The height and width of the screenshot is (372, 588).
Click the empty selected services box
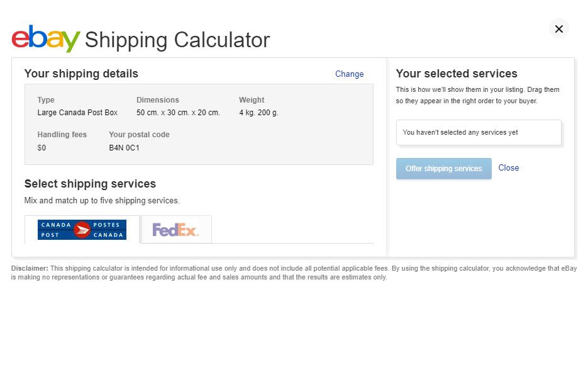pyautogui.click(x=478, y=133)
